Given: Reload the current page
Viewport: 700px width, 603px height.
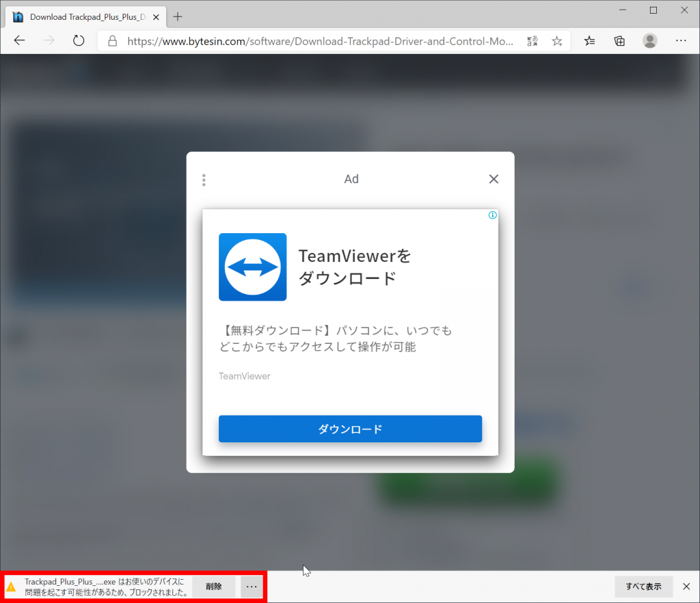Looking at the screenshot, I should pyautogui.click(x=79, y=41).
